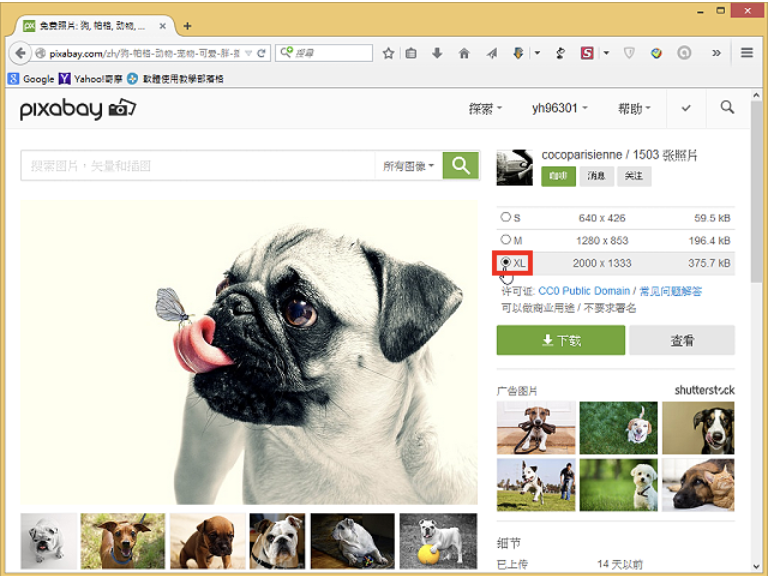Open dropdown arrow beside red S icon
This screenshot has height=576, width=768.
pyautogui.click(x=606, y=53)
